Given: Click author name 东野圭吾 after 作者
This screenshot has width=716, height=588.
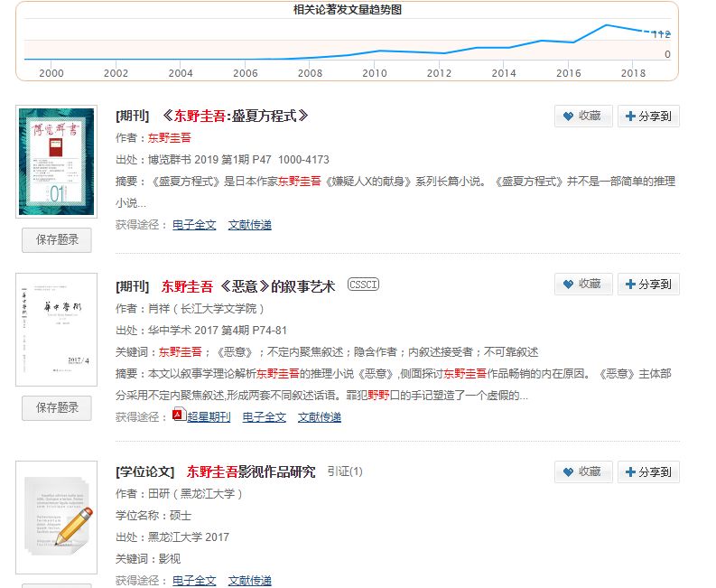Looking at the screenshot, I should (x=170, y=138).
